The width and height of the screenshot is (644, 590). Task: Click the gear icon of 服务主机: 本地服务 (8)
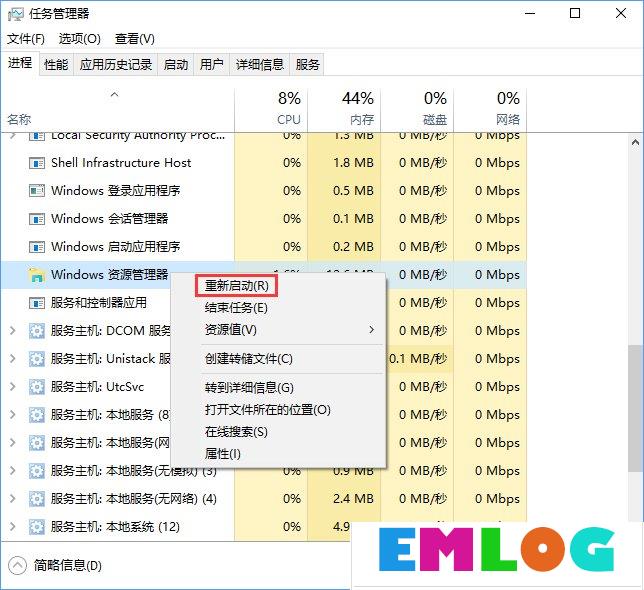[x=37, y=415]
